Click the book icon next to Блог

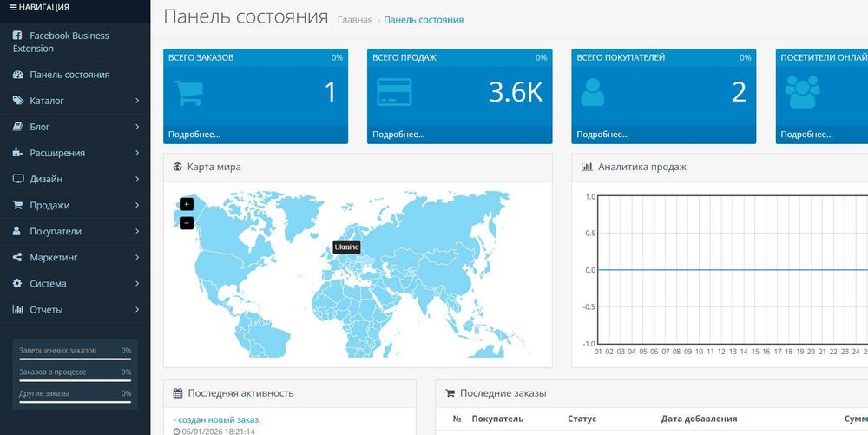[x=17, y=127]
